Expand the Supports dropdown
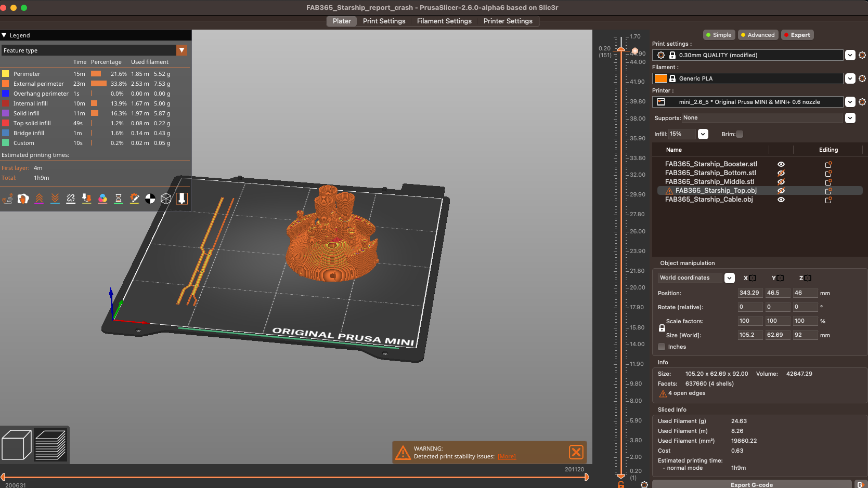The image size is (868, 488). click(x=850, y=118)
